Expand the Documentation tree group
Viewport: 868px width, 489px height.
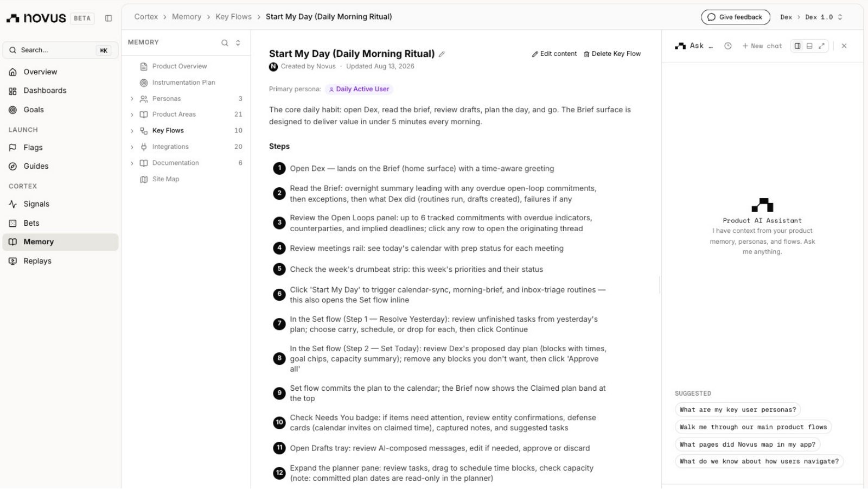pos(132,163)
